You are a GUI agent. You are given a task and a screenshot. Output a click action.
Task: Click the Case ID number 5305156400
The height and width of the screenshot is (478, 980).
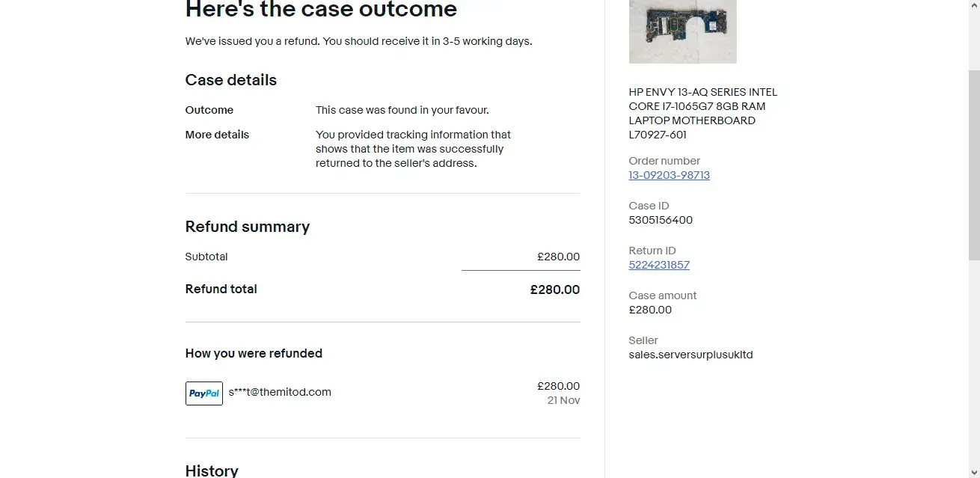click(x=661, y=220)
